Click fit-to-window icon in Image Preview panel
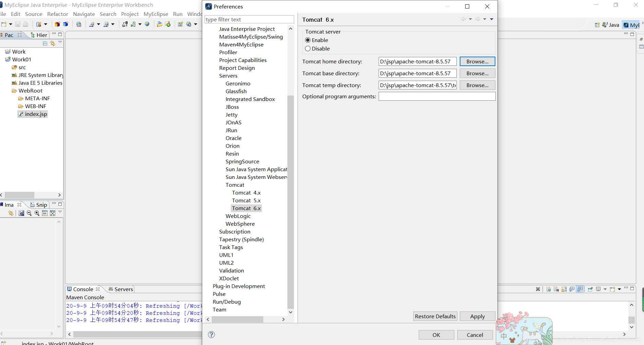The height and width of the screenshot is (345, 644). [x=53, y=213]
